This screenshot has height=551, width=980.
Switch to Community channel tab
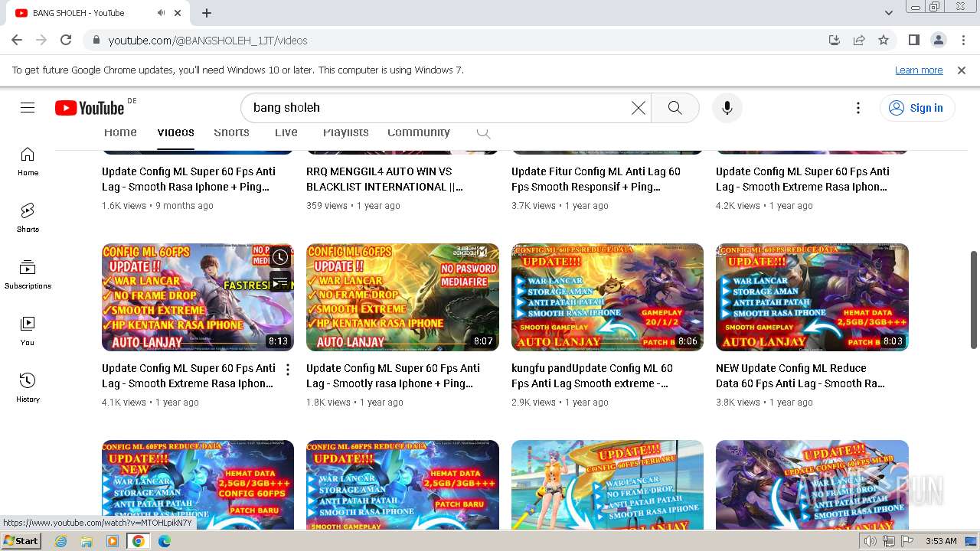click(x=418, y=132)
